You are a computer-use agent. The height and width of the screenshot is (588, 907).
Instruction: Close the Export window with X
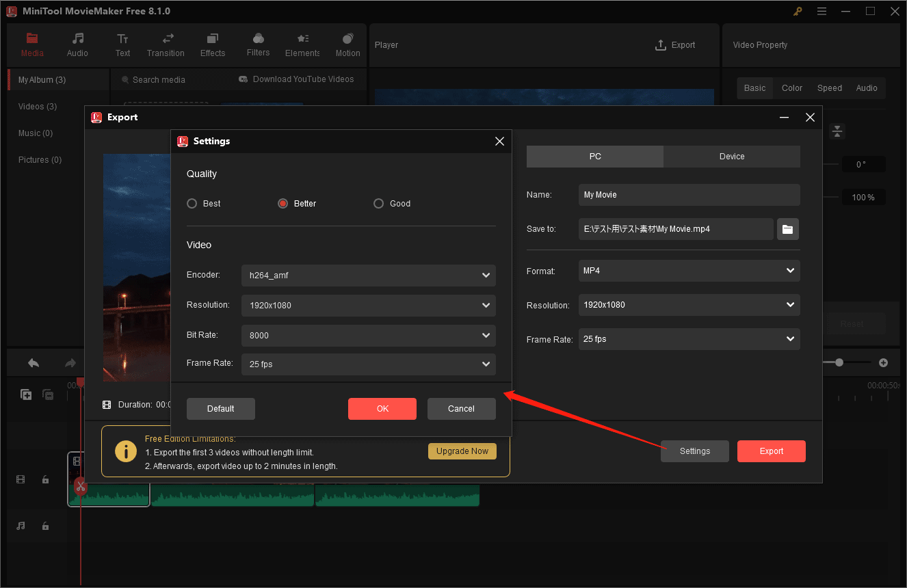[x=810, y=118]
